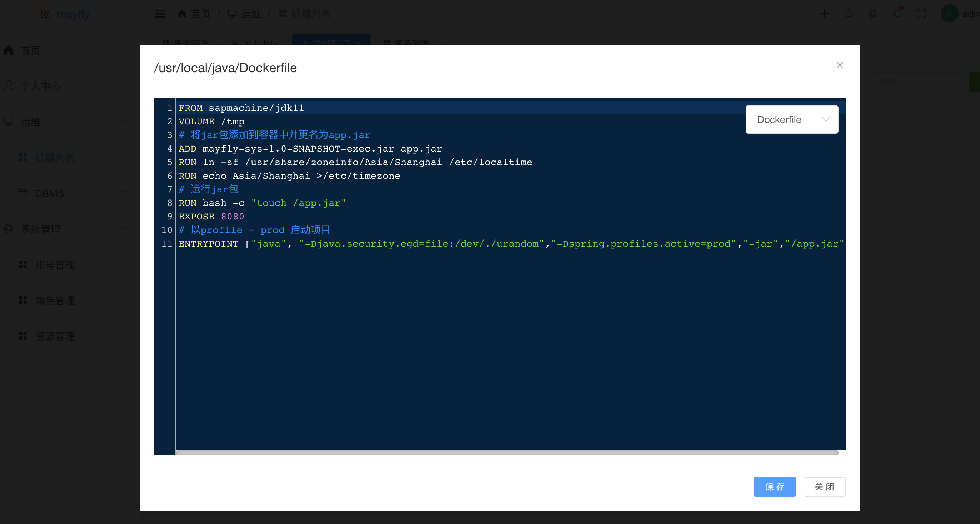Open 账号管理 in sidebar
980x524 pixels.
(x=55, y=265)
